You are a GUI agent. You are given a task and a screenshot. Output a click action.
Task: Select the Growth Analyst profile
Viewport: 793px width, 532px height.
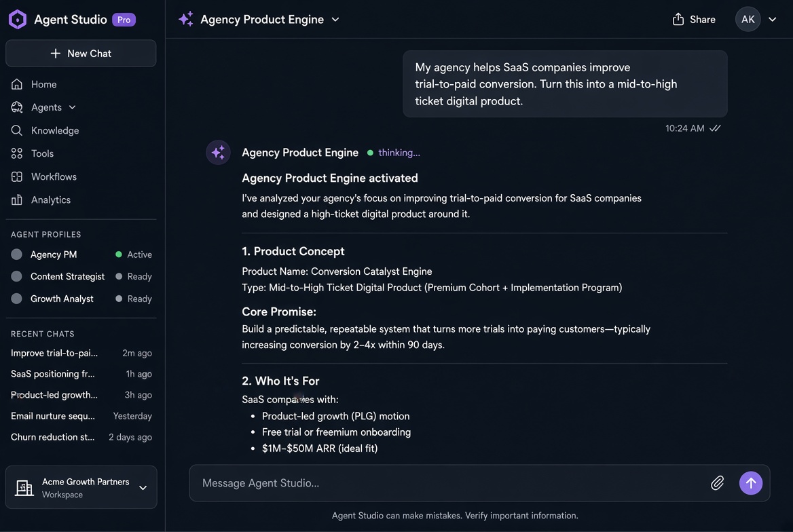tap(81, 299)
